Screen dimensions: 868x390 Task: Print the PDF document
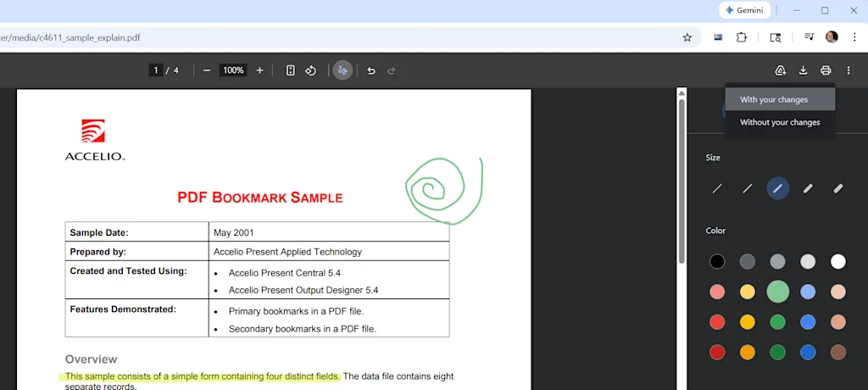coord(826,70)
